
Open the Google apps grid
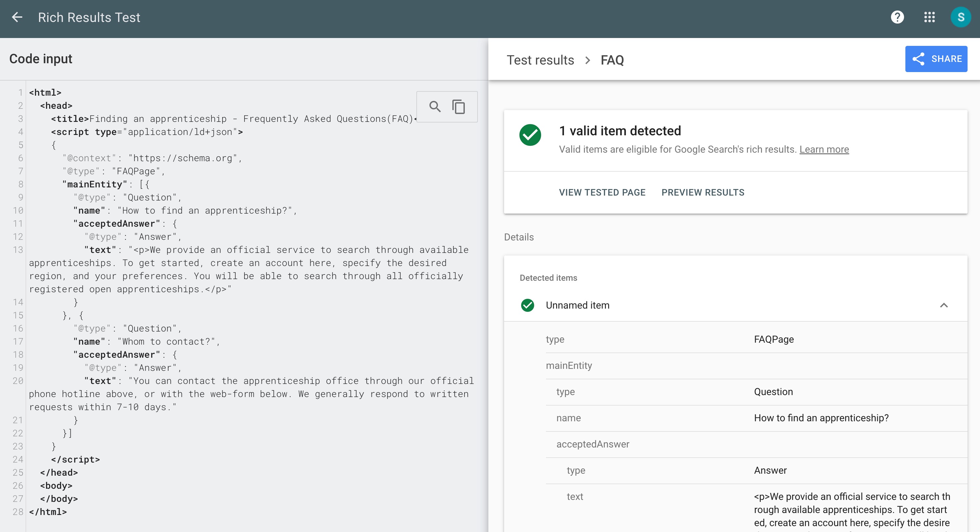coord(929,17)
